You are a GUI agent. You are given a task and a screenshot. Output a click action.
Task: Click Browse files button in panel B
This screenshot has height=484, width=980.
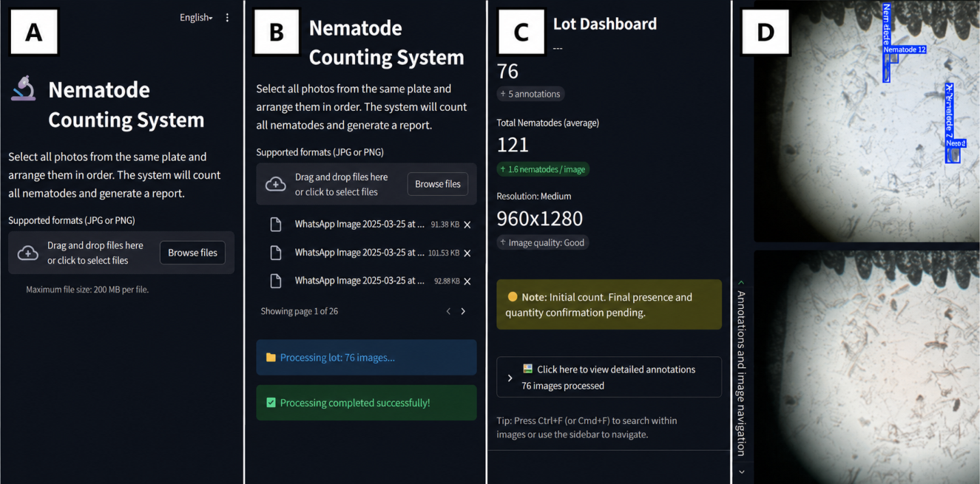(438, 184)
